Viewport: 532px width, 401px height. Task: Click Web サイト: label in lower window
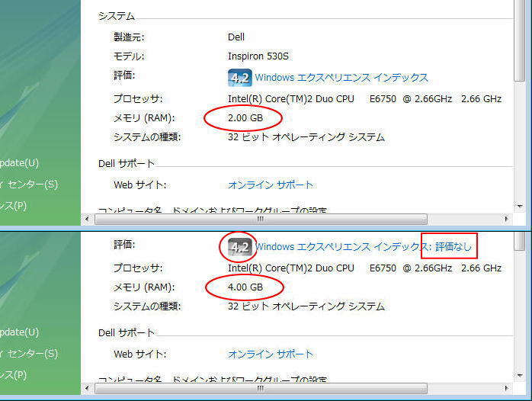(x=139, y=354)
